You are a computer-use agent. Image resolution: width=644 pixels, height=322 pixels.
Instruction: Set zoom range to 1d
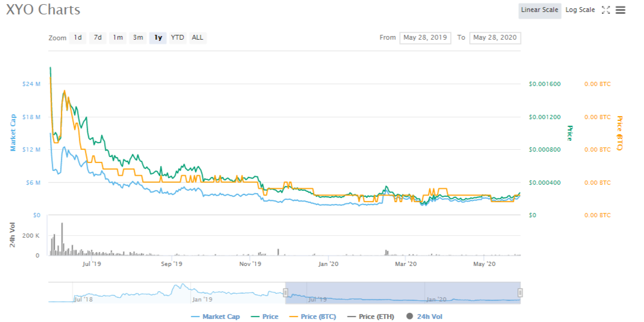click(78, 37)
